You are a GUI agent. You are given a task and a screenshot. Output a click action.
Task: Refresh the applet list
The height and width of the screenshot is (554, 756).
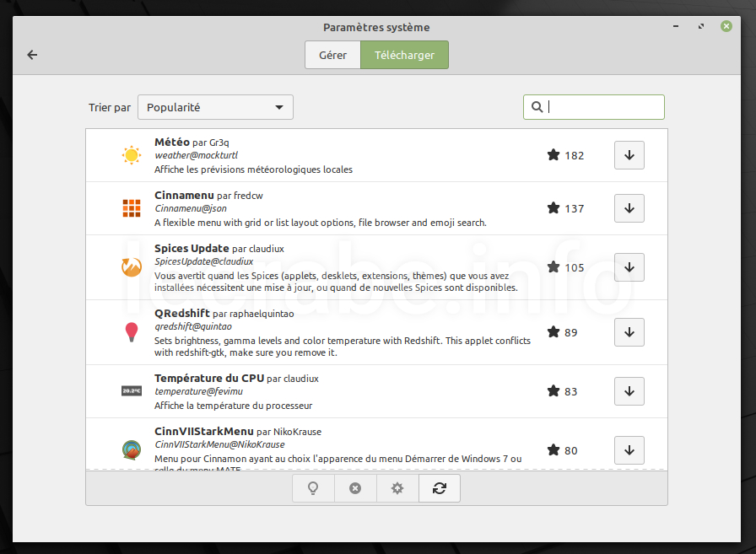click(x=440, y=488)
